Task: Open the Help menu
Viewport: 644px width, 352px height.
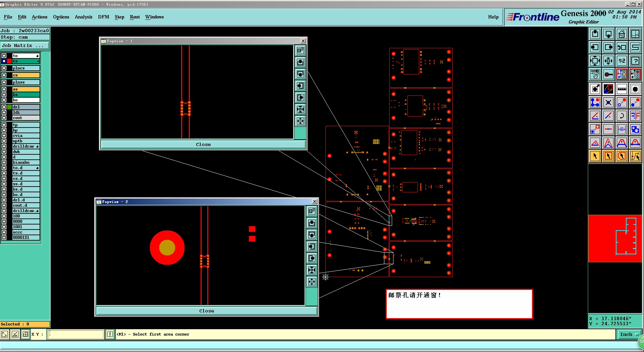Action: click(493, 17)
